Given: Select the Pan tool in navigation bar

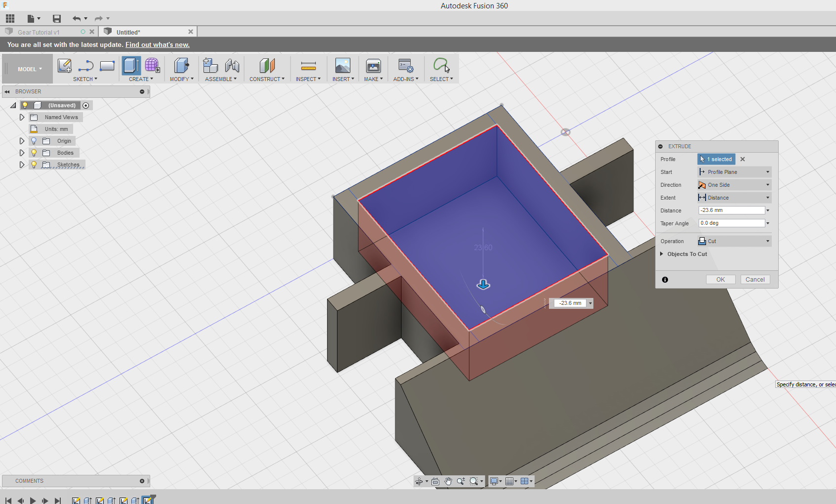Looking at the screenshot, I should pos(448,481).
